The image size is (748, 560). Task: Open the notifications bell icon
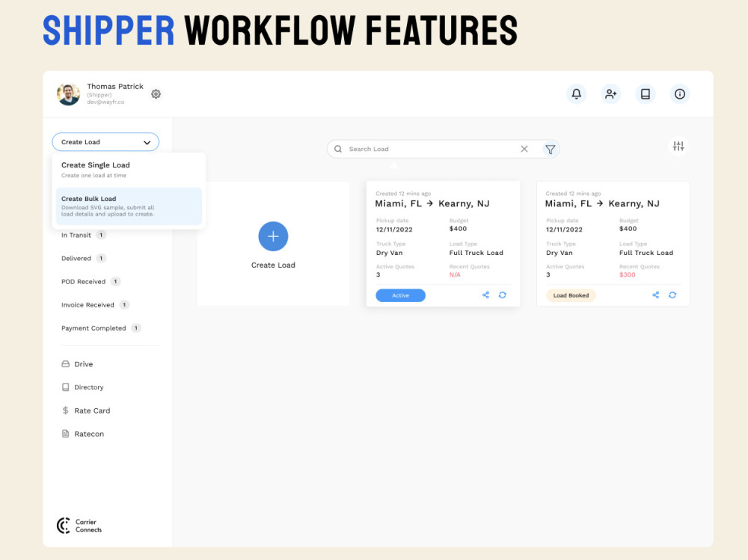coord(576,93)
